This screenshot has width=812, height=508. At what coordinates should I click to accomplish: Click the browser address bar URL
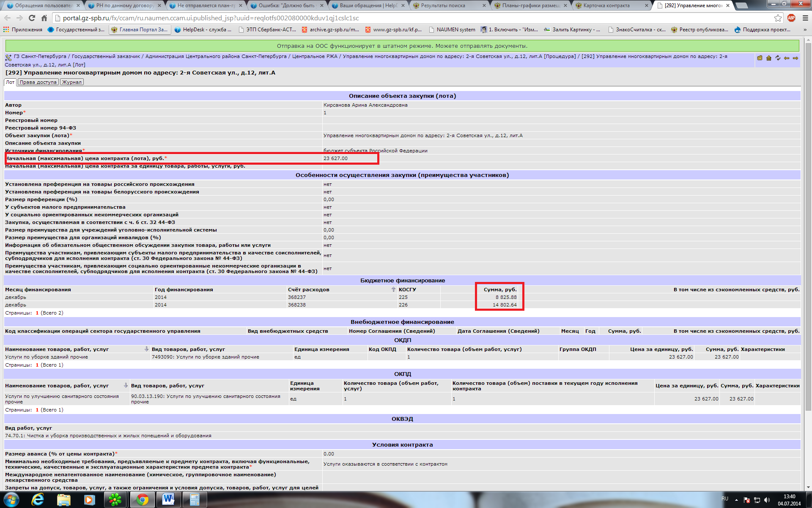click(x=211, y=18)
